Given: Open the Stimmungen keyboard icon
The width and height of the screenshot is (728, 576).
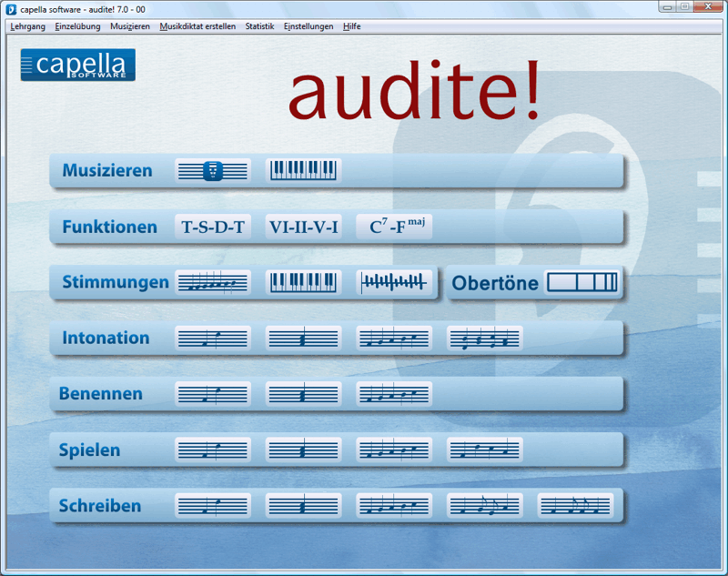Looking at the screenshot, I should 304,282.
